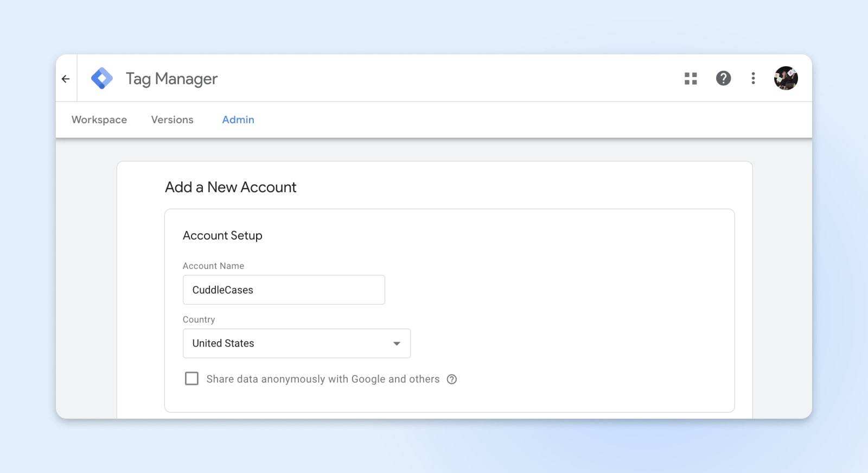868x473 pixels.
Task: Open the three-dot more options menu
Action: 753,78
